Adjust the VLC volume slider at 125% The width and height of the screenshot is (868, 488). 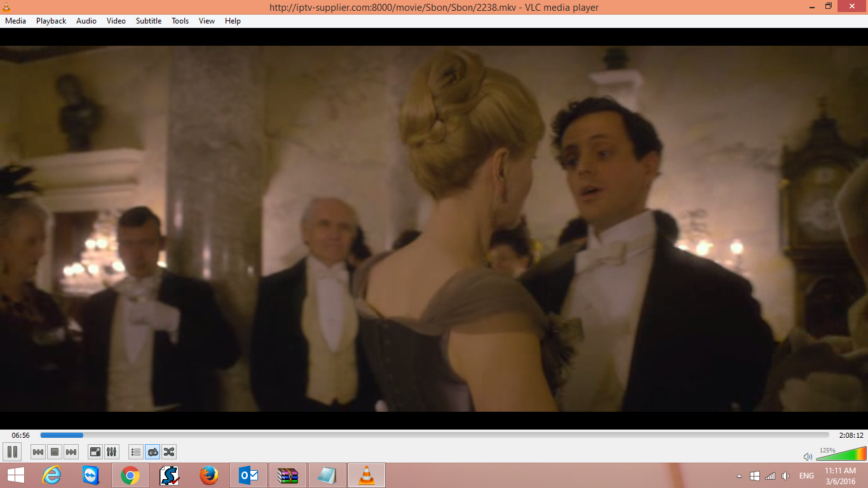point(841,454)
